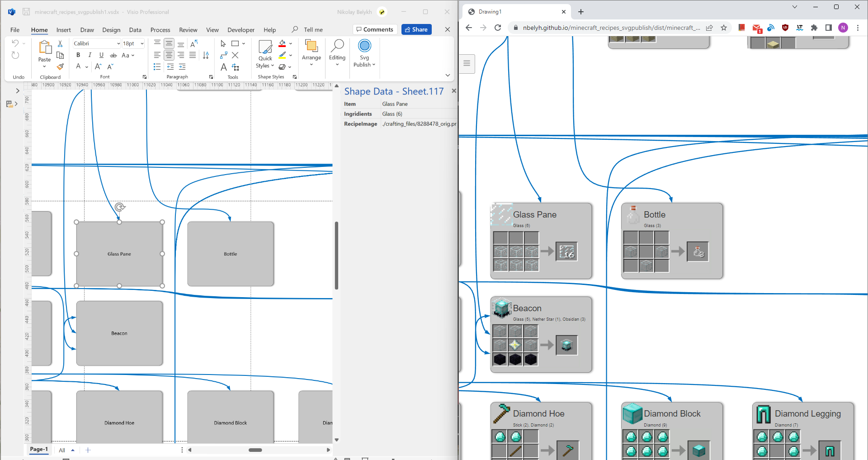Go back in the browser
Screen dimensions: 868x460
[x=469, y=28]
